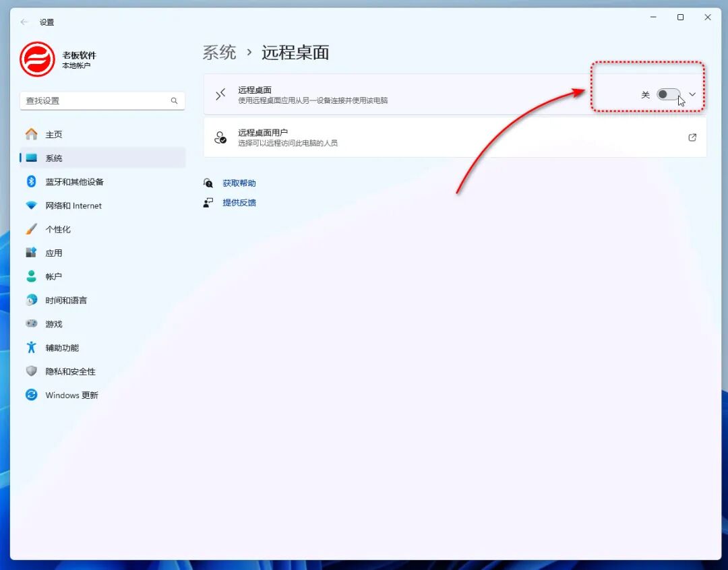This screenshot has width=728, height=570.
Task: Open the 获取帮助 link
Action: 241,183
